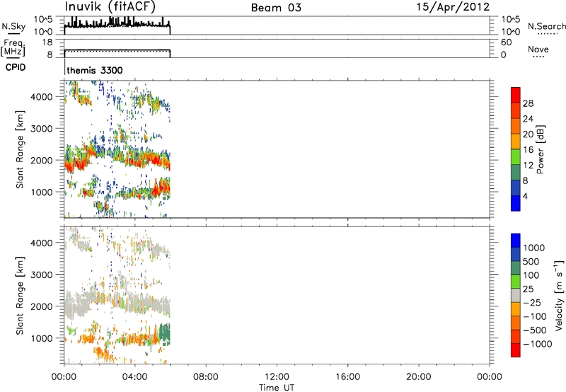Click '4000' tick on the power panel axis
566x392 pixels.
click(42, 97)
